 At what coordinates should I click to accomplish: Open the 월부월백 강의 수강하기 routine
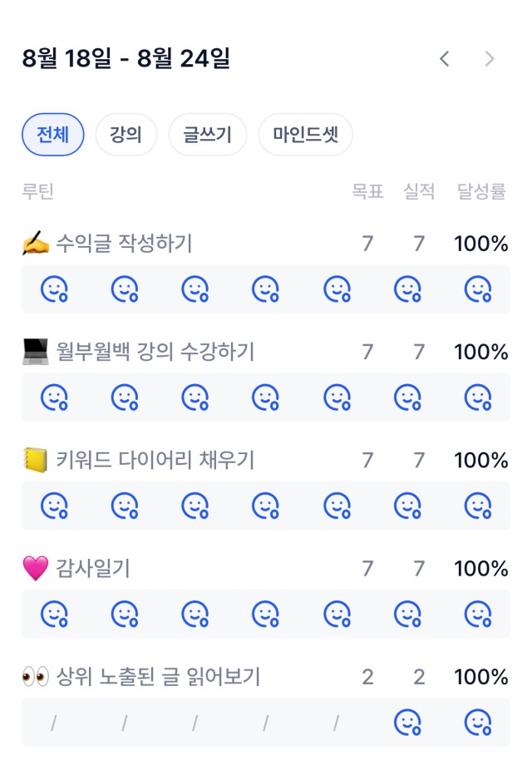(155, 352)
